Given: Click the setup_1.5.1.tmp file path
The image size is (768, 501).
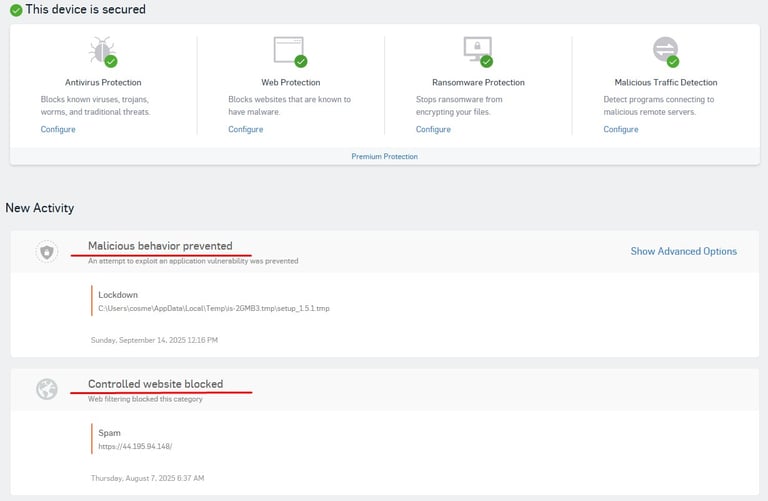Looking at the screenshot, I should click(214, 308).
